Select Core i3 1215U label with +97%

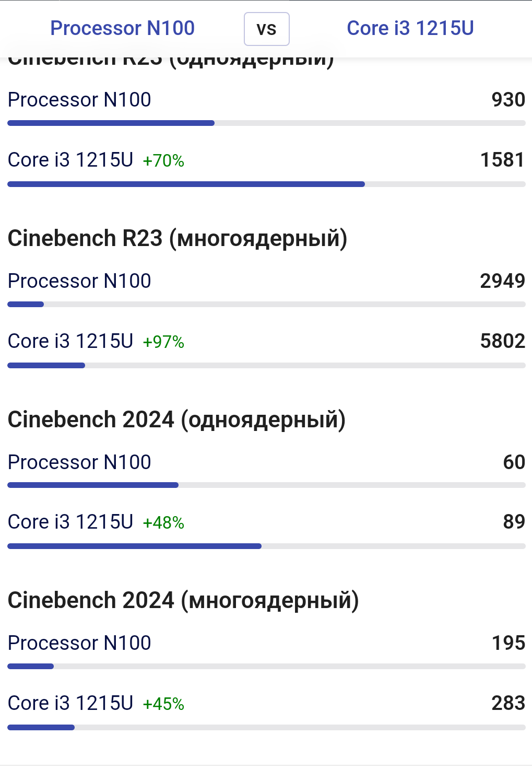click(x=70, y=341)
